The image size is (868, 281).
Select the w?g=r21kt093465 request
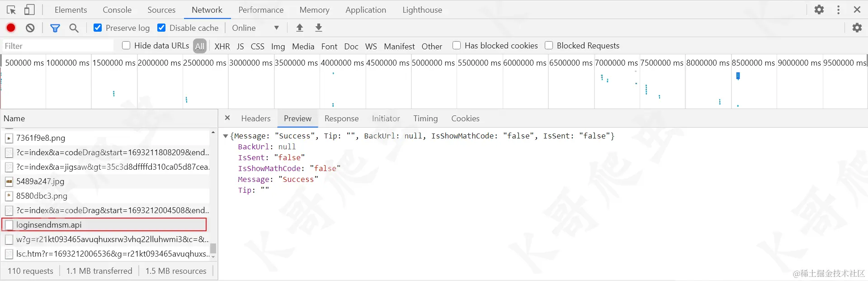tap(105, 239)
